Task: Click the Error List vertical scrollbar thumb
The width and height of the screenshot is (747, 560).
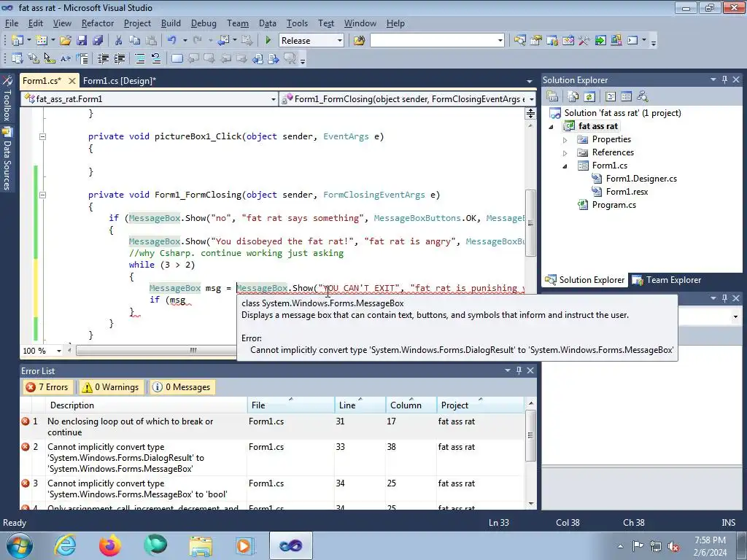Action: coord(530,435)
